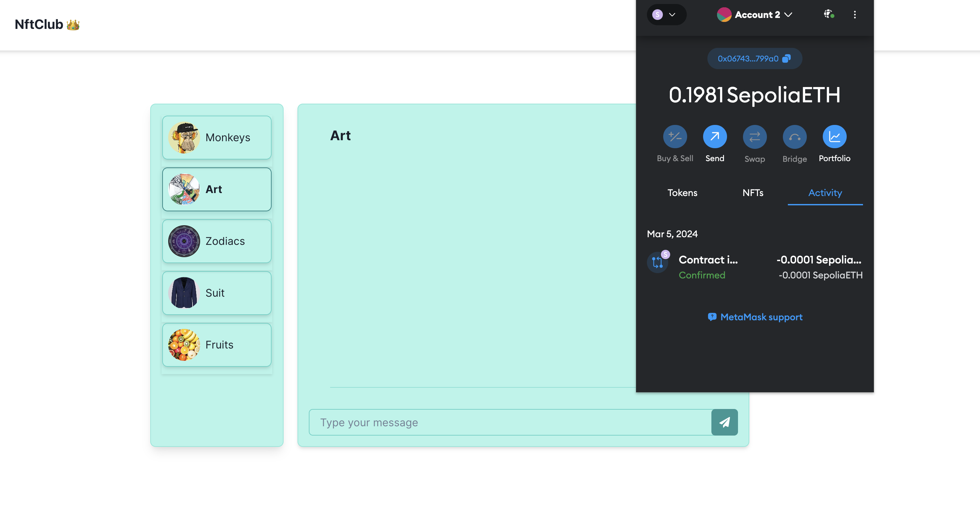Click the Fruits thumbnail image
This screenshot has height=505, width=980.
(184, 345)
